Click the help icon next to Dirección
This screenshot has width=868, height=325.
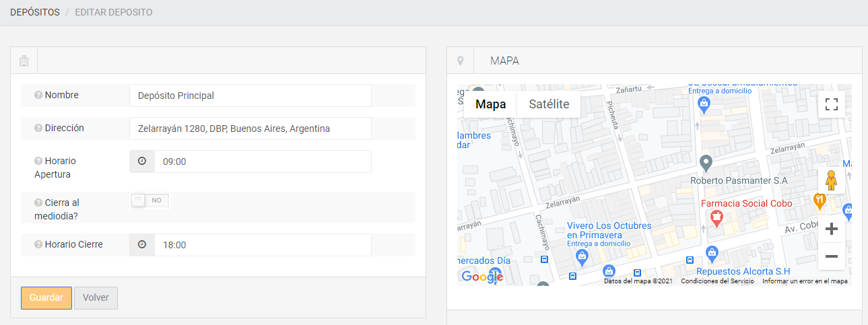coord(38,129)
